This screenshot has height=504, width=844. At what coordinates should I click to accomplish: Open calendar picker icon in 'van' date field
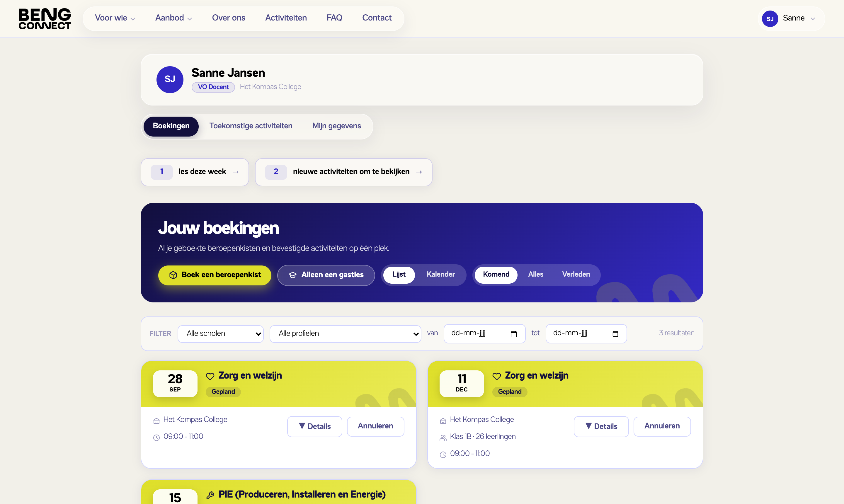tap(513, 334)
